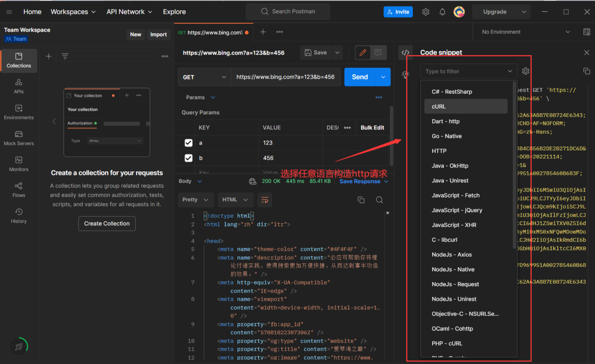Click Create Collection button
The width and height of the screenshot is (595, 364).
tap(107, 224)
